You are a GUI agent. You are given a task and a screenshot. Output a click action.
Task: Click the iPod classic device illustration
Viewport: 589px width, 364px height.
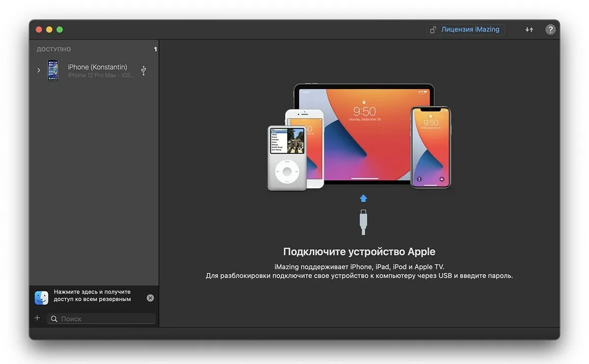pyautogui.click(x=287, y=158)
